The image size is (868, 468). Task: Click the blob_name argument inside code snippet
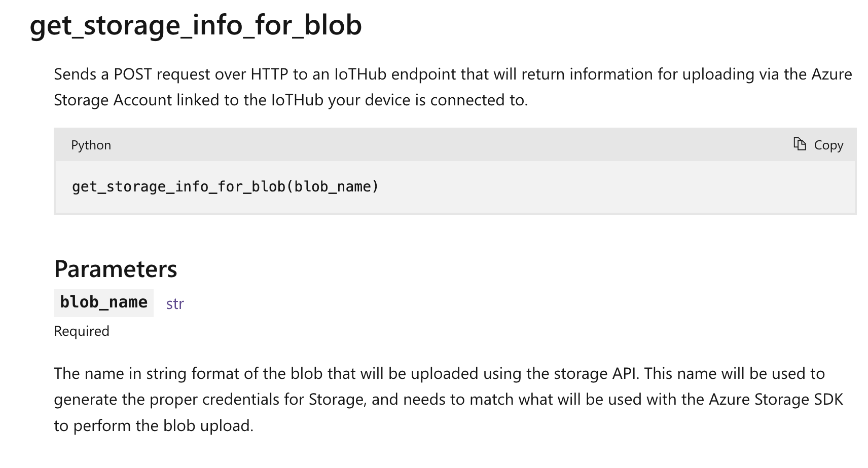(333, 187)
